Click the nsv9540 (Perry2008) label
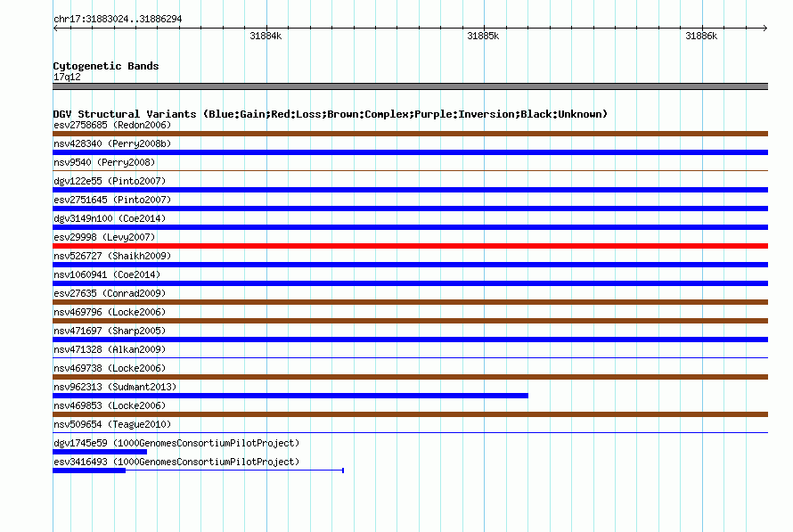Screen dimensions: 793x532 point(104,162)
